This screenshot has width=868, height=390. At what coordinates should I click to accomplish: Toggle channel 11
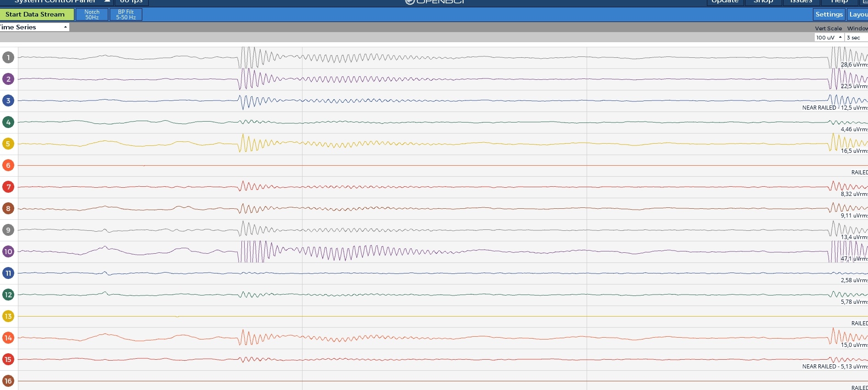[8, 273]
